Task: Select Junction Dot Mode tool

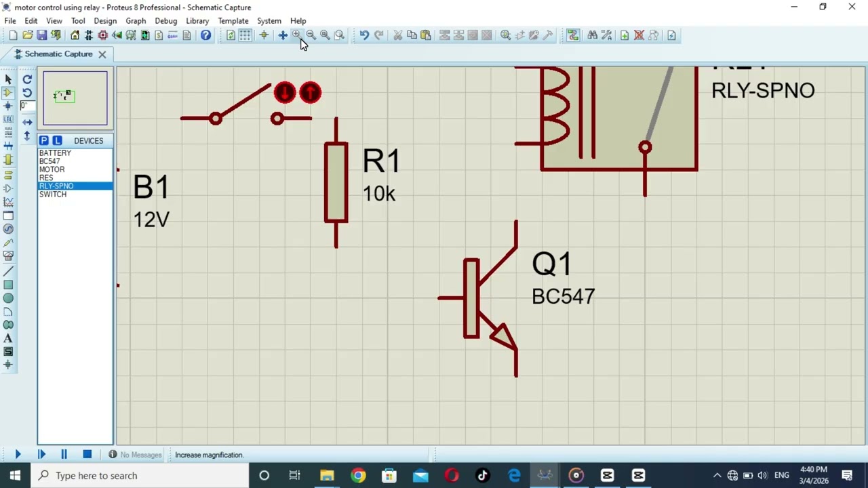Action: (x=8, y=106)
